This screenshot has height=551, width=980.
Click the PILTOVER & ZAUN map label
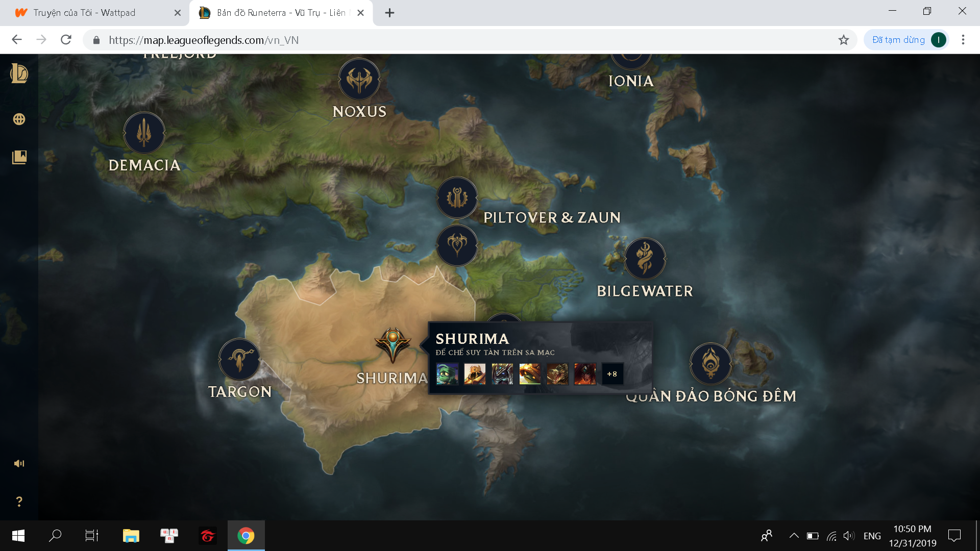click(x=552, y=218)
